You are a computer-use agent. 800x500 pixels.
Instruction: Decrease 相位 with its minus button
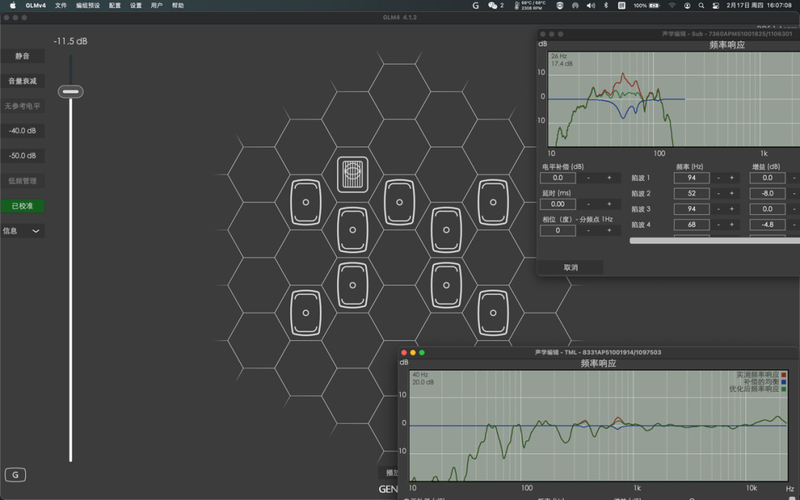pos(588,231)
